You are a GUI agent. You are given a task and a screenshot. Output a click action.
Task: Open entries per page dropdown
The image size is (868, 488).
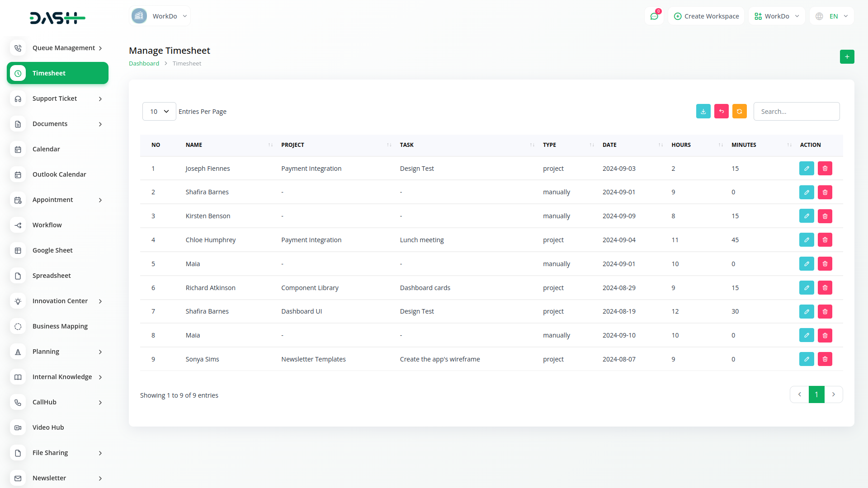point(159,111)
